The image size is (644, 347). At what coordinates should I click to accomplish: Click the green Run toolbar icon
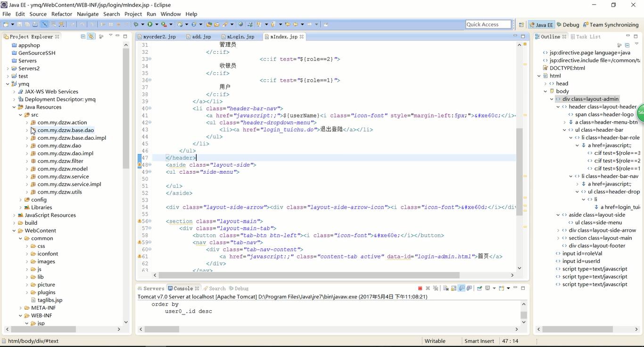tap(150, 24)
